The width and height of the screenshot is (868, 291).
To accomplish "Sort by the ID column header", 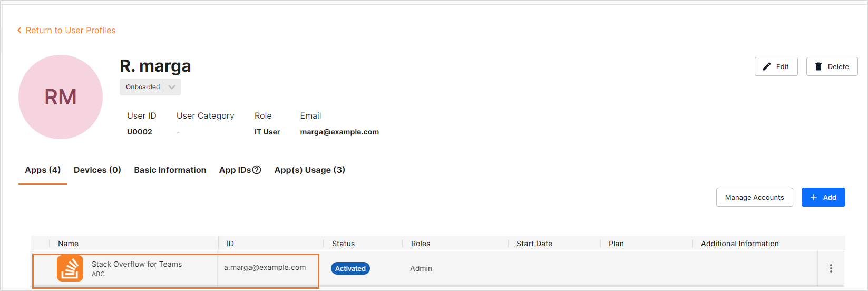I will [230, 244].
